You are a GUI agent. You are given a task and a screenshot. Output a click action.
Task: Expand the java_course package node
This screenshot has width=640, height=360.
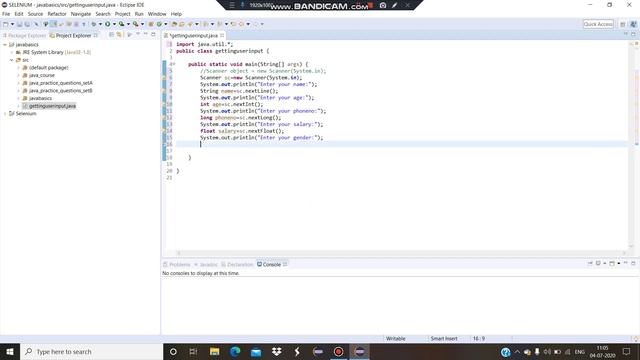click(x=19, y=76)
